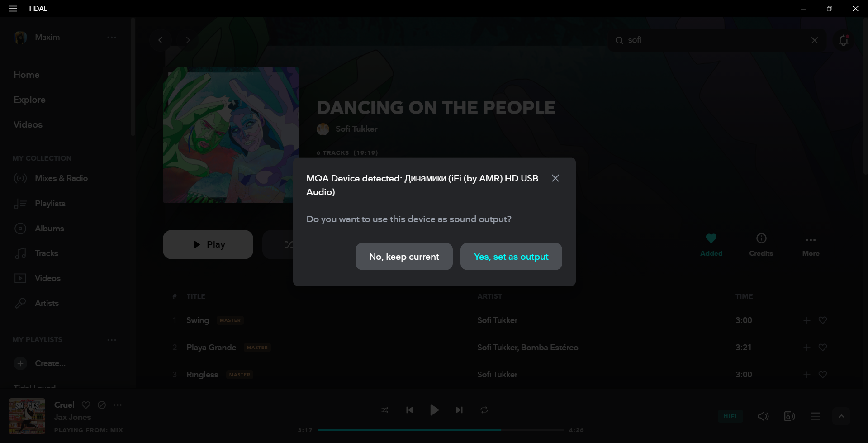
Task: Click the search input field
Action: click(717, 40)
